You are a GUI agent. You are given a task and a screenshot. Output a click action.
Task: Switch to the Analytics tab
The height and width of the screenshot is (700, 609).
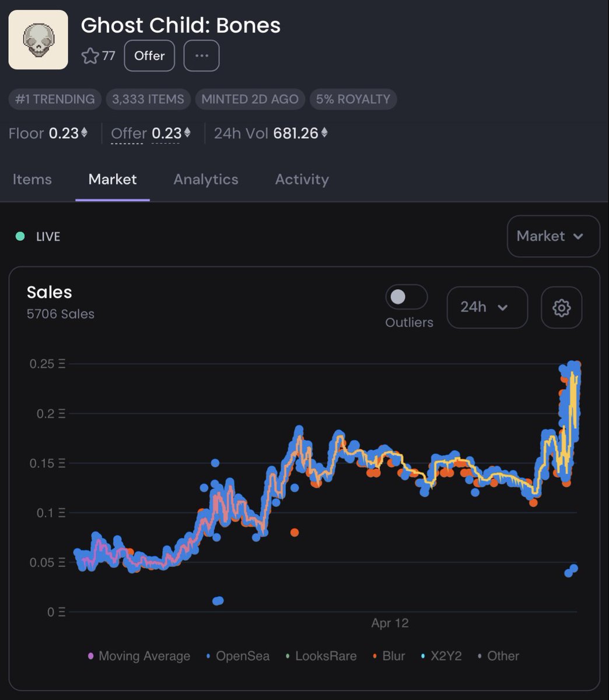[x=206, y=179]
